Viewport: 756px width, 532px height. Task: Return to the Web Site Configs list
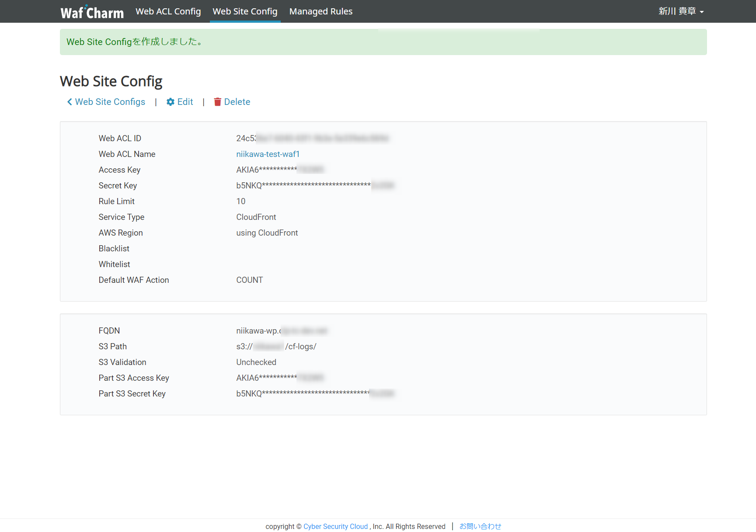[110, 101]
